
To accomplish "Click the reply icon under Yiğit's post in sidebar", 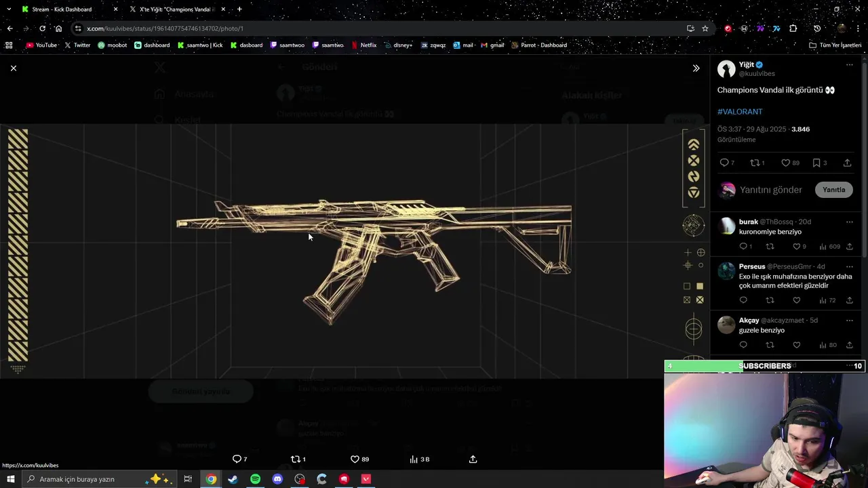I will coord(724,163).
